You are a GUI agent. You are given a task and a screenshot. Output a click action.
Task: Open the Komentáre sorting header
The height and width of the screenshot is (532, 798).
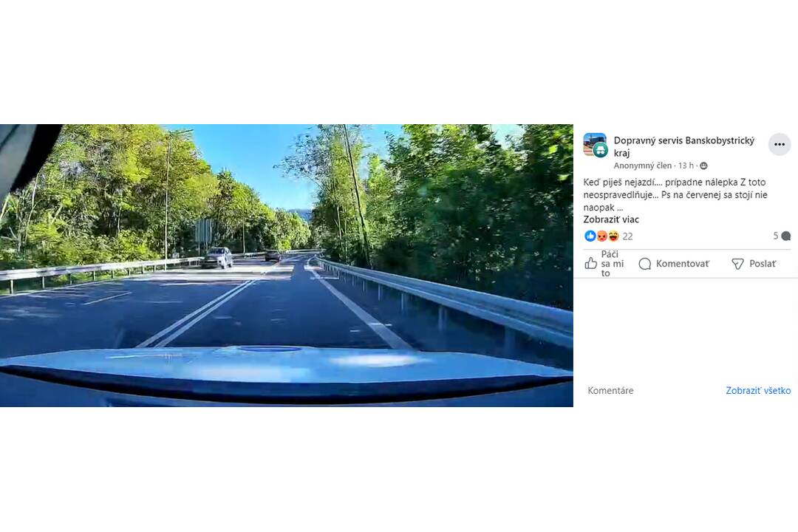[610, 390]
